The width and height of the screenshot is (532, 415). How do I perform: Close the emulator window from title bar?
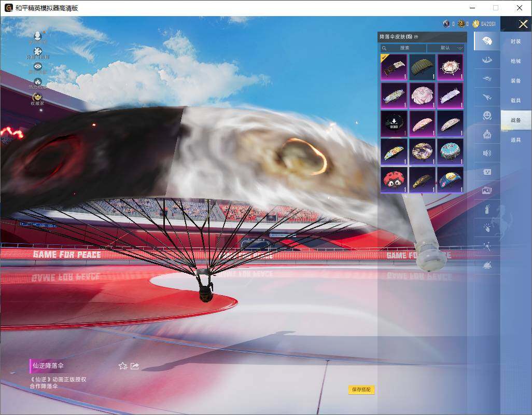[520, 7]
